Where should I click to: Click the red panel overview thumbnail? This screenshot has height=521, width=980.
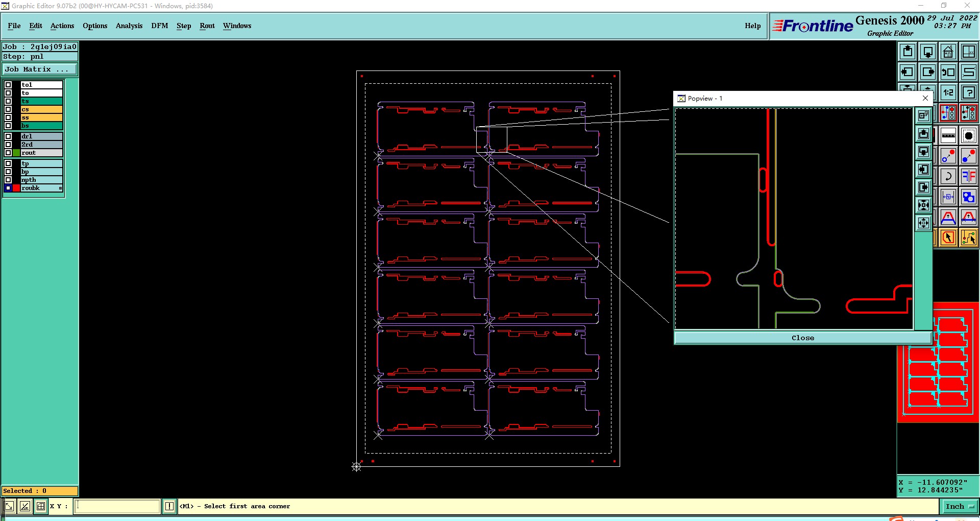pyautogui.click(x=938, y=363)
